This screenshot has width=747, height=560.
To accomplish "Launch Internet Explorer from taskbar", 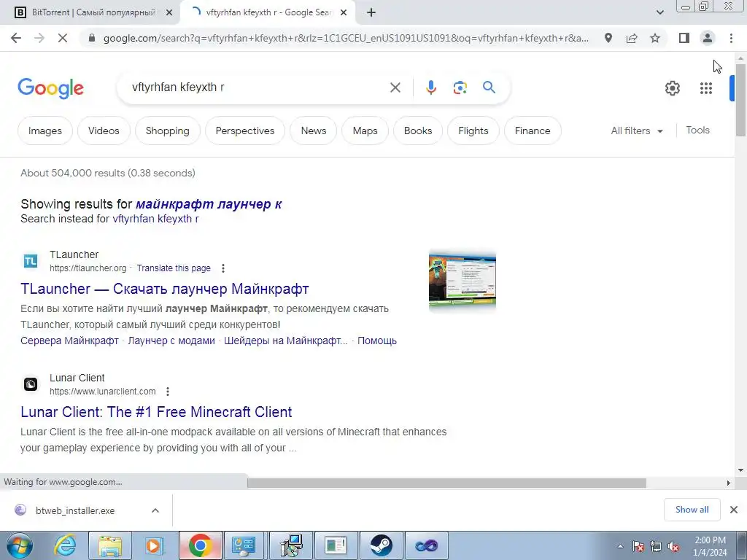I will click(65, 545).
